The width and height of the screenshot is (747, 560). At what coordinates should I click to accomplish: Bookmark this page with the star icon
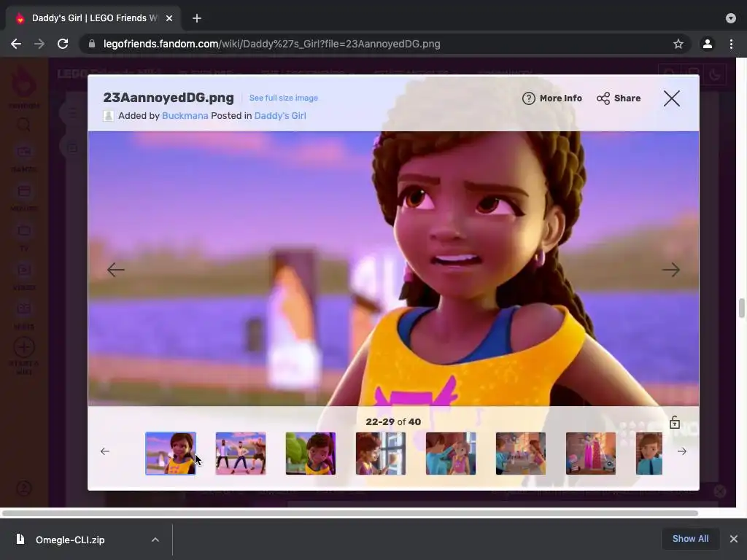tap(678, 44)
